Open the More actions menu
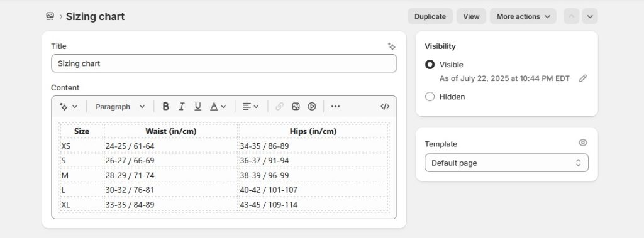 523,16
